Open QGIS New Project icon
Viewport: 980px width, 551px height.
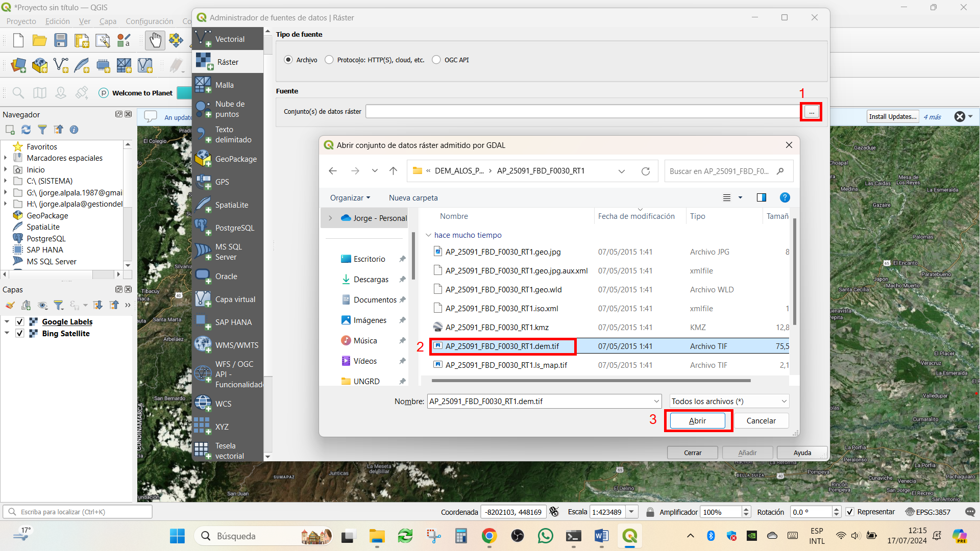pos(18,40)
